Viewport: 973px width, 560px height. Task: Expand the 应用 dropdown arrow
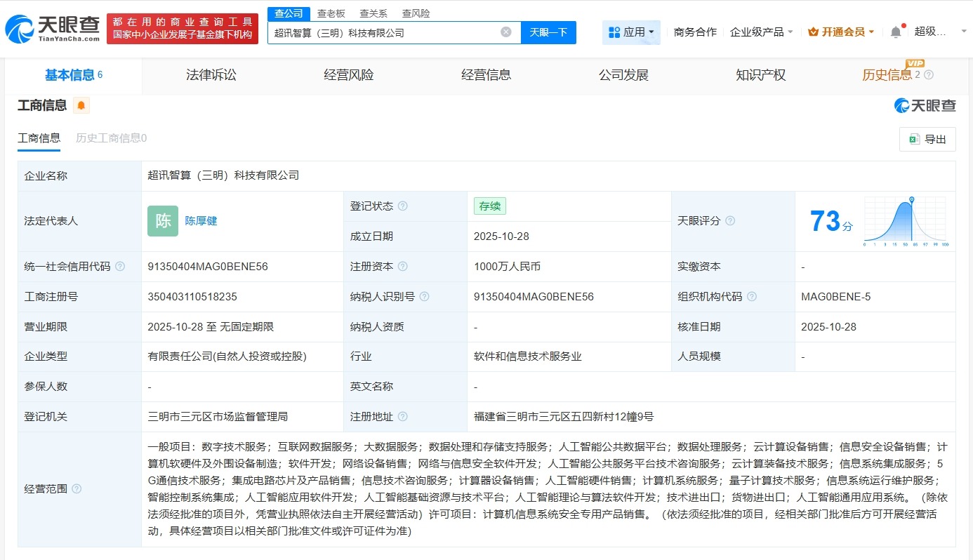pos(650,32)
